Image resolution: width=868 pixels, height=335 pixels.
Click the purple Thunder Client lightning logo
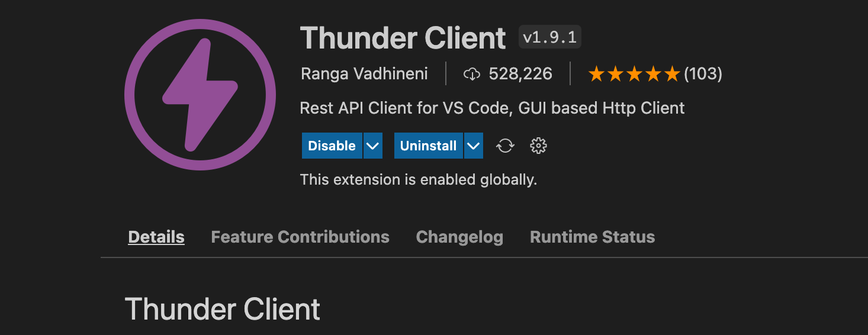[x=200, y=95]
